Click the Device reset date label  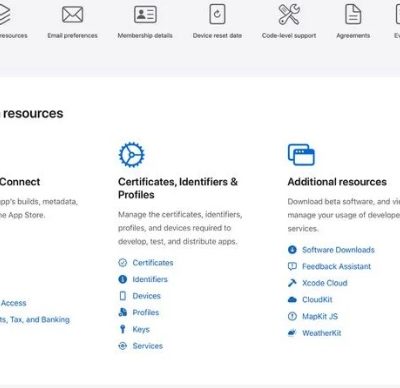pyautogui.click(x=217, y=35)
